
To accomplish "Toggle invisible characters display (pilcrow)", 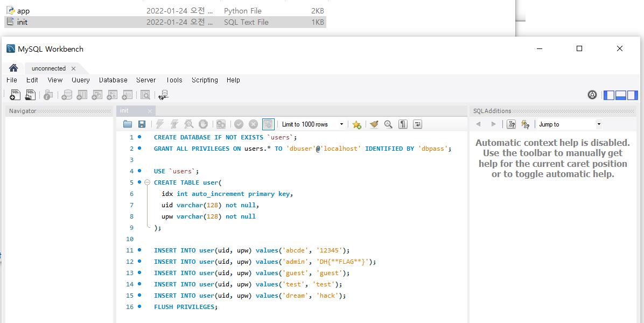I will tap(403, 124).
